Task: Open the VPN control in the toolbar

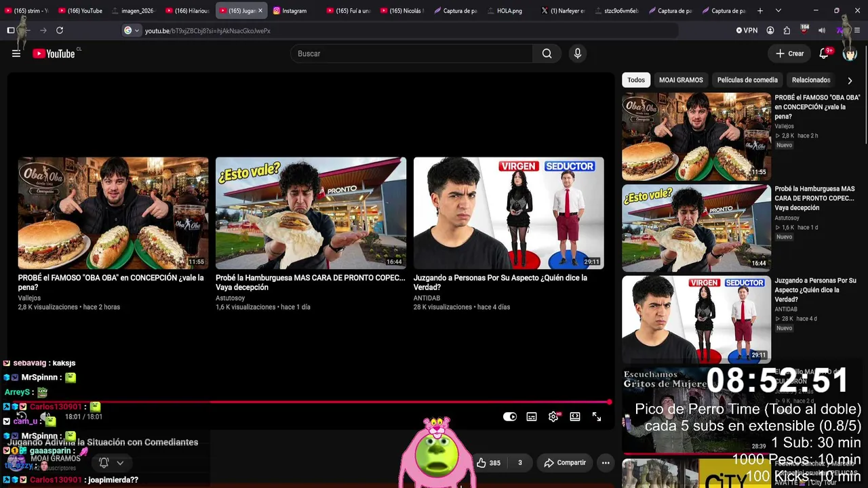Action: [747, 30]
